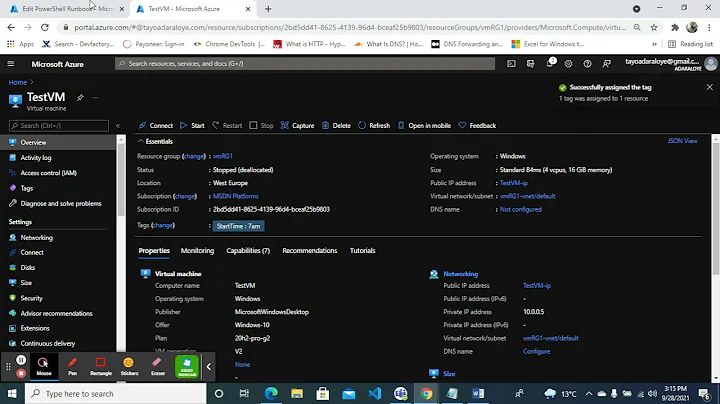
Task: Focus the Azure search resources bar
Action: (x=305, y=64)
